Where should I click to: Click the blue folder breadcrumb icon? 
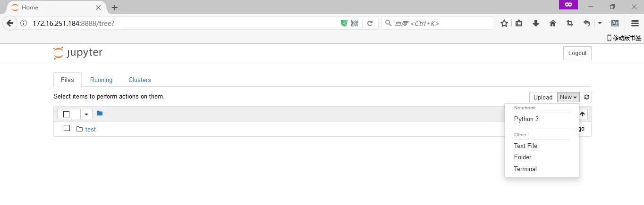(100, 113)
